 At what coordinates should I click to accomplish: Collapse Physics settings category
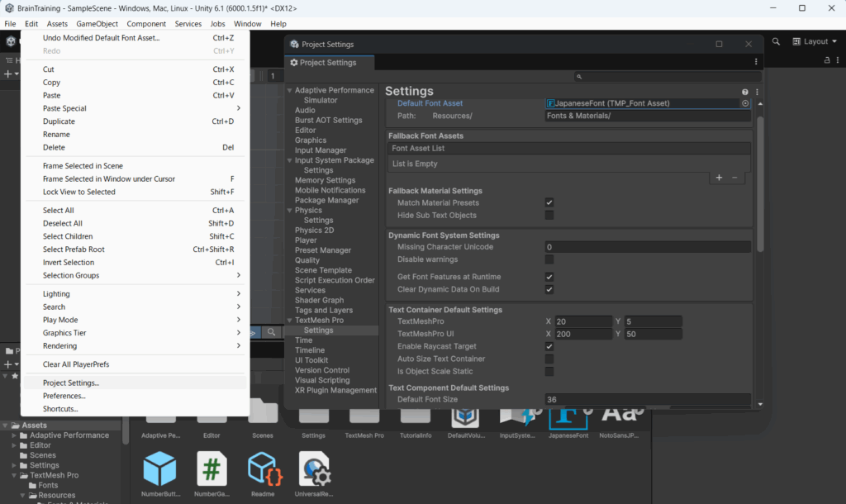(290, 211)
